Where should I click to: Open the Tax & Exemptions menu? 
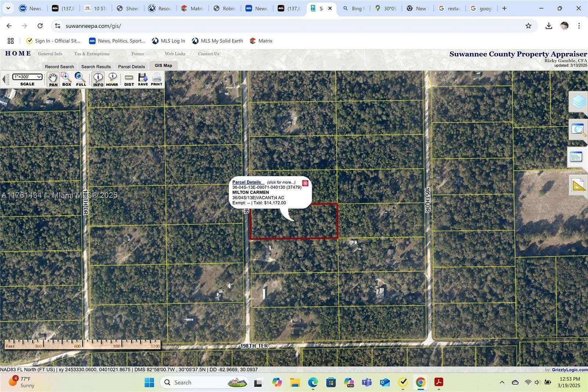tap(92, 54)
